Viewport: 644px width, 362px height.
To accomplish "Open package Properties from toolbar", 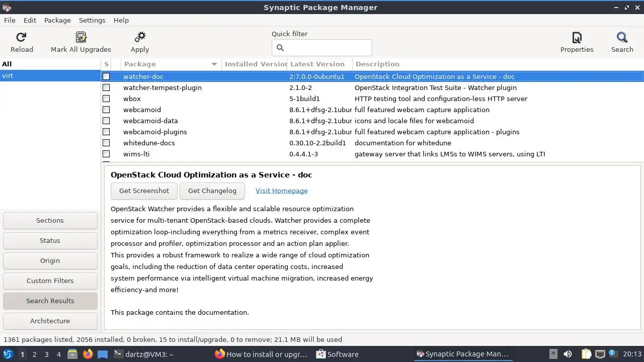I will (x=577, y=37).
